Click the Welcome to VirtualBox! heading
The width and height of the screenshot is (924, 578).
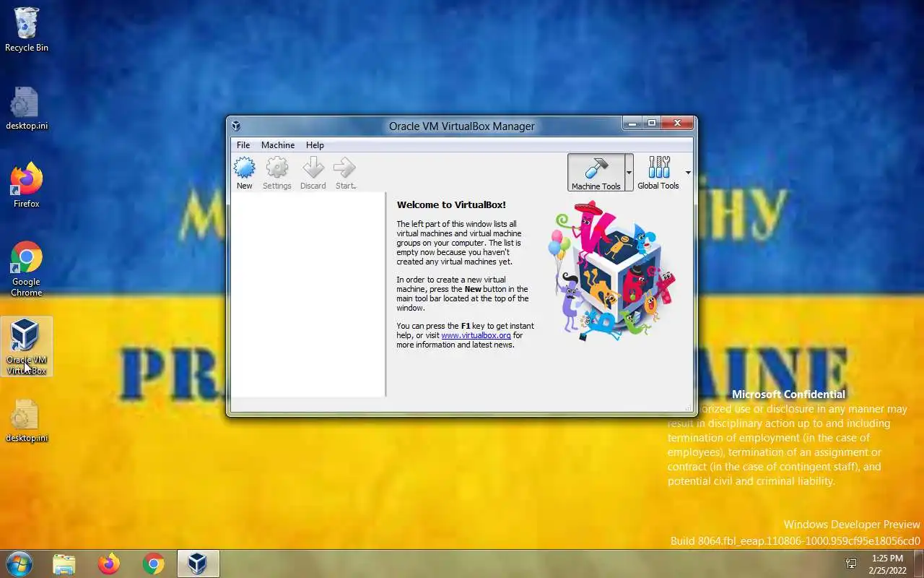451,204
